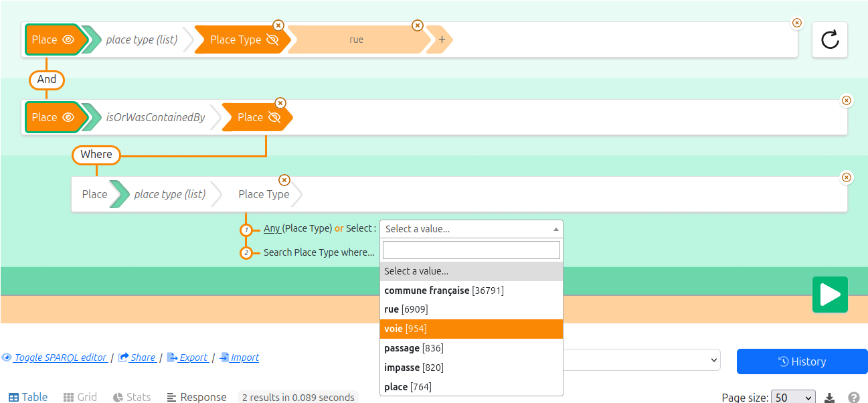
Task: Open the History button
Action: (x=802, y=361)
